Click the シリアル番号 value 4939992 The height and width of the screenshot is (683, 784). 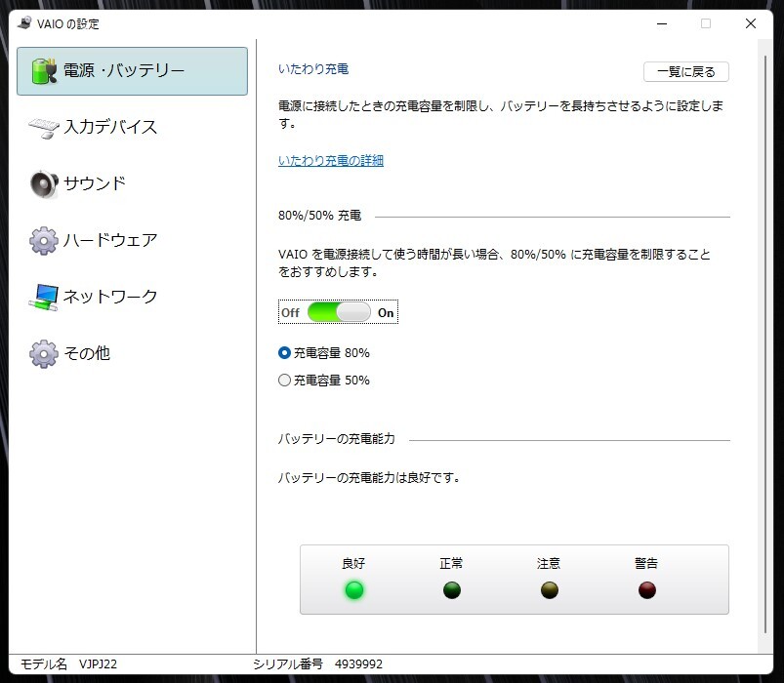358,664
